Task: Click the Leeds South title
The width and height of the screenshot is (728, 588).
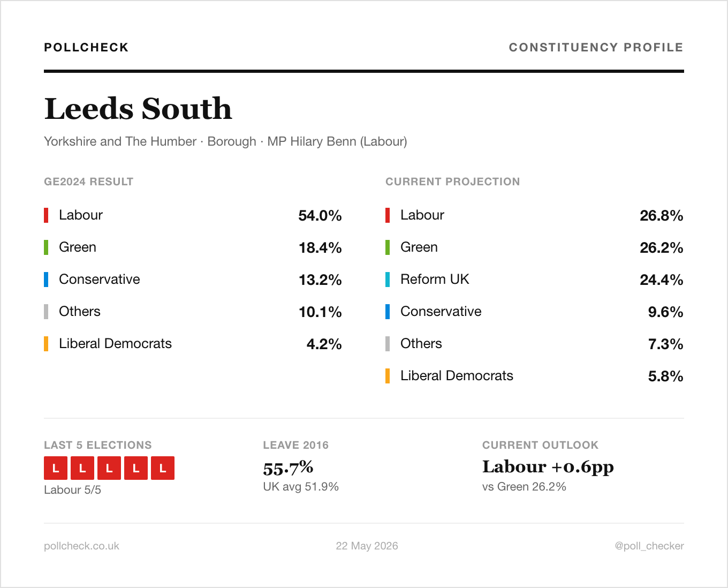Action: (x=138, y=109)
